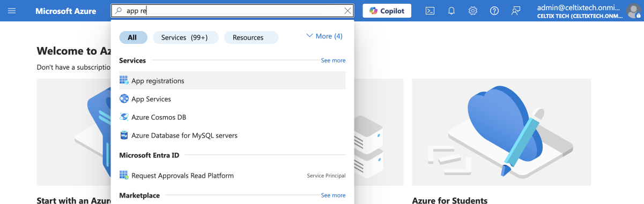The image size is (644, 204).
Task: Click See more next to Marketplace
Action: click(x=333, y=195)
